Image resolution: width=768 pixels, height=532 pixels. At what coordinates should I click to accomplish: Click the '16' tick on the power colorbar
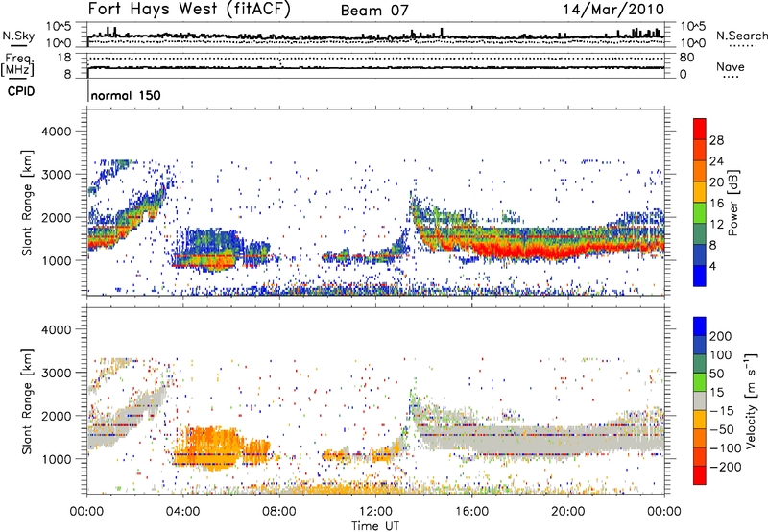pyautogui.click(x=716, y=204)
